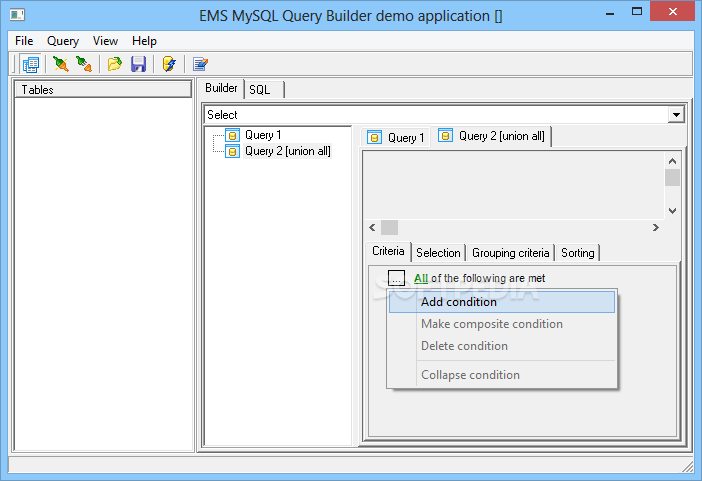This screenshot has width=702, height=481.
Task: Choose Add condition from the context menu
Action: pos(502,302)
